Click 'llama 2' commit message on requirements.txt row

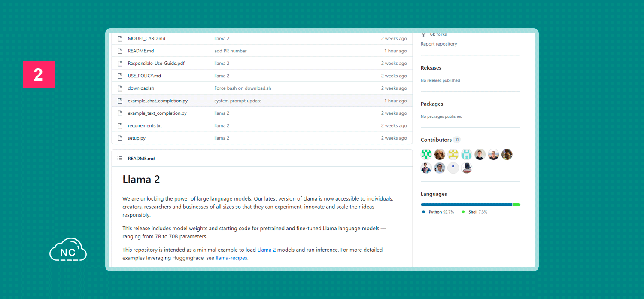pyautogui.click(x=222, y=125)
